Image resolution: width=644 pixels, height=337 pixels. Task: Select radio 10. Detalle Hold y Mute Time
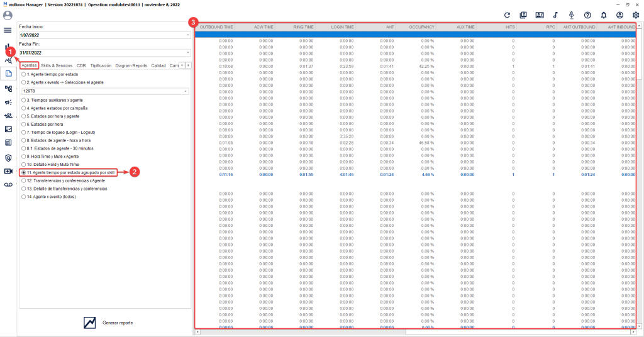coord(23,165)
